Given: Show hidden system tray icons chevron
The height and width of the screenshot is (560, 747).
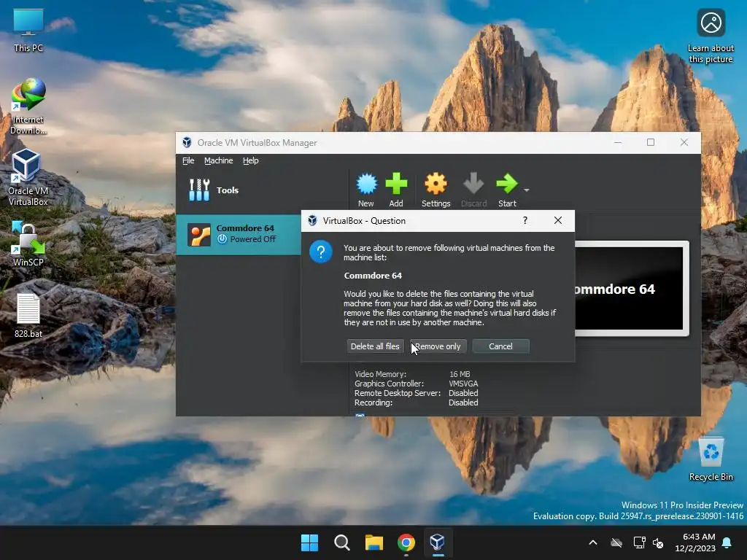Looking at the screenshot, I should pyautogui.click(x=592, y=542).
